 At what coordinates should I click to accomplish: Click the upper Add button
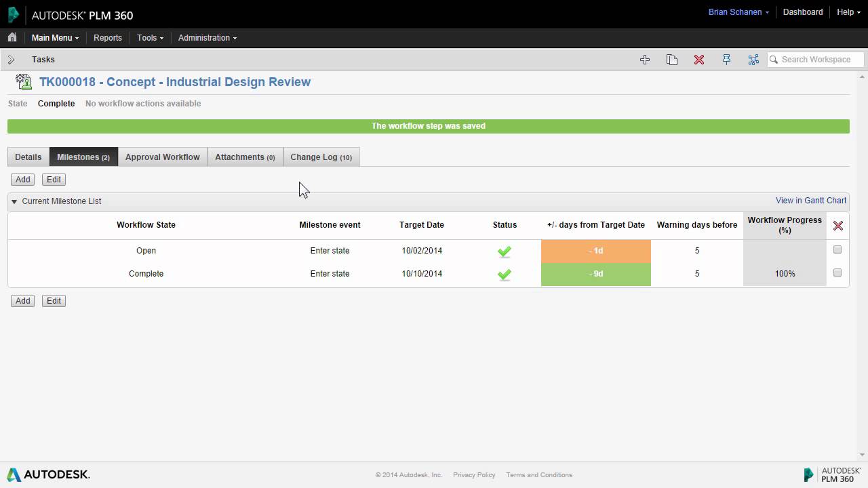23,180
